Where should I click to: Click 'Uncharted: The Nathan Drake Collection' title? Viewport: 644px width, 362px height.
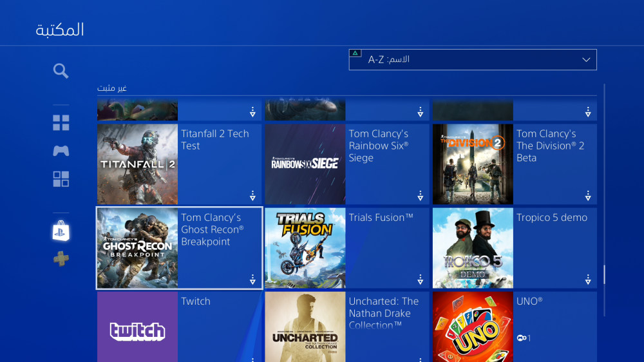click(384, 313)
